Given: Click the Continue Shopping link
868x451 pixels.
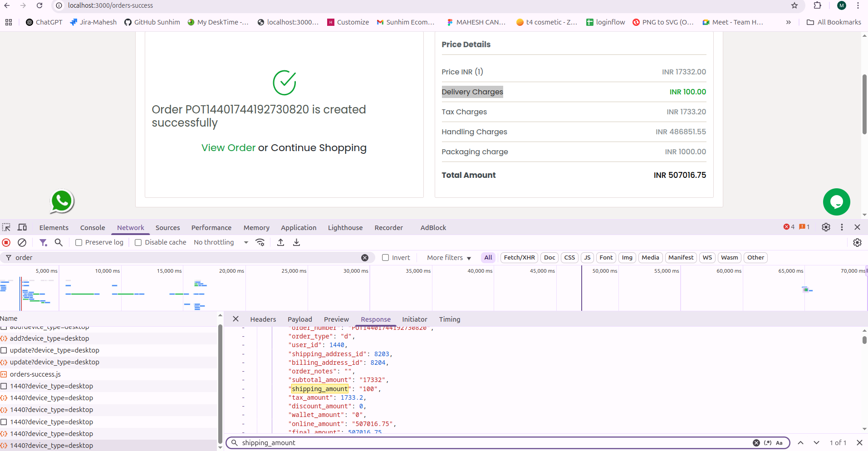Looking at the screenshot, I should 319,148.
